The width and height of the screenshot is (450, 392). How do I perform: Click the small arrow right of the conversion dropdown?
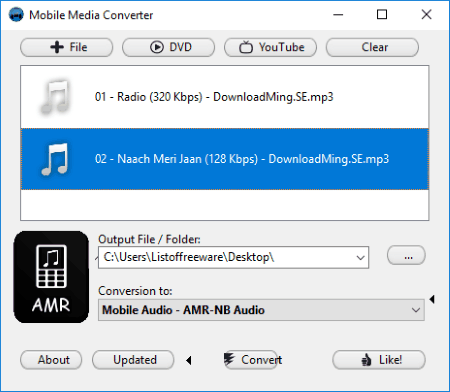coord(432,299)
